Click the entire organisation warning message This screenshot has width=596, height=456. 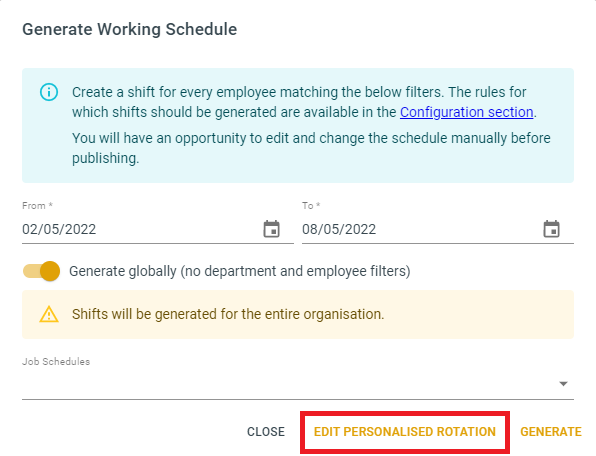tap(228, 314)
